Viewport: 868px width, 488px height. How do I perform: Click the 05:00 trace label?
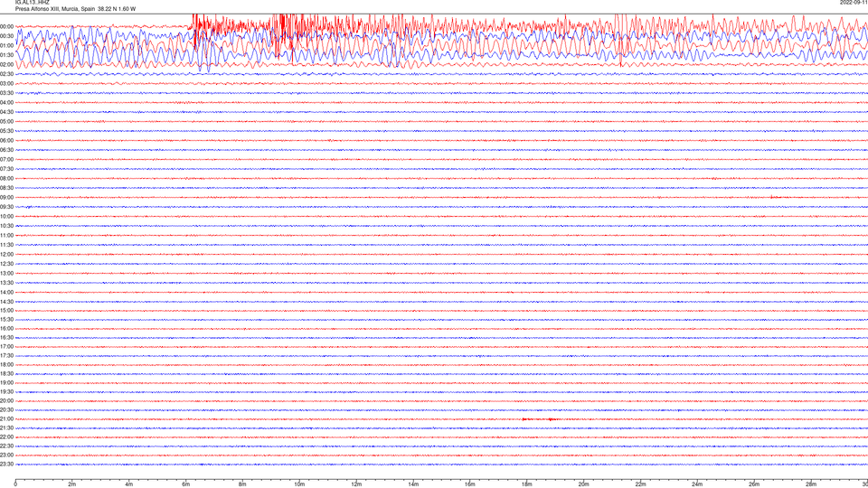click(x=6, y=121)
